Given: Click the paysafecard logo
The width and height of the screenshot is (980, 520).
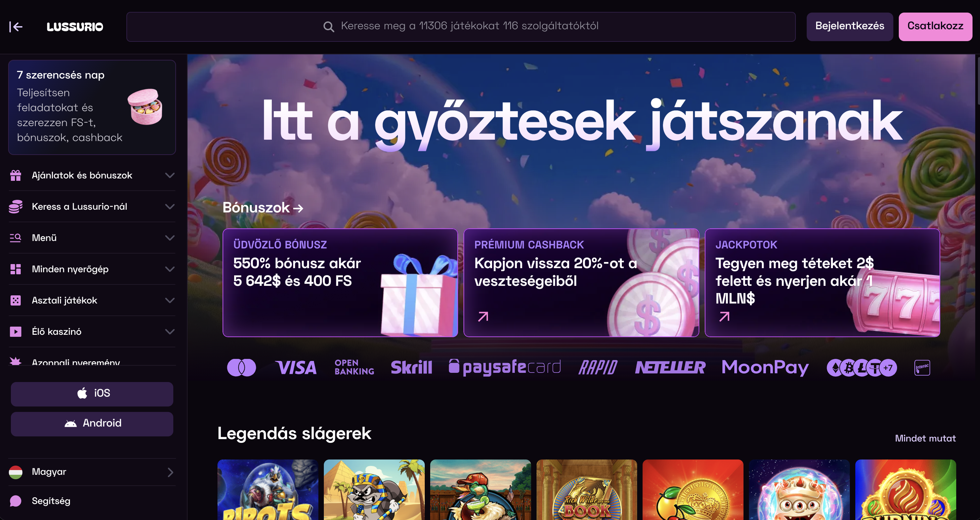Looking at the screenshot, I should (505, 367).
